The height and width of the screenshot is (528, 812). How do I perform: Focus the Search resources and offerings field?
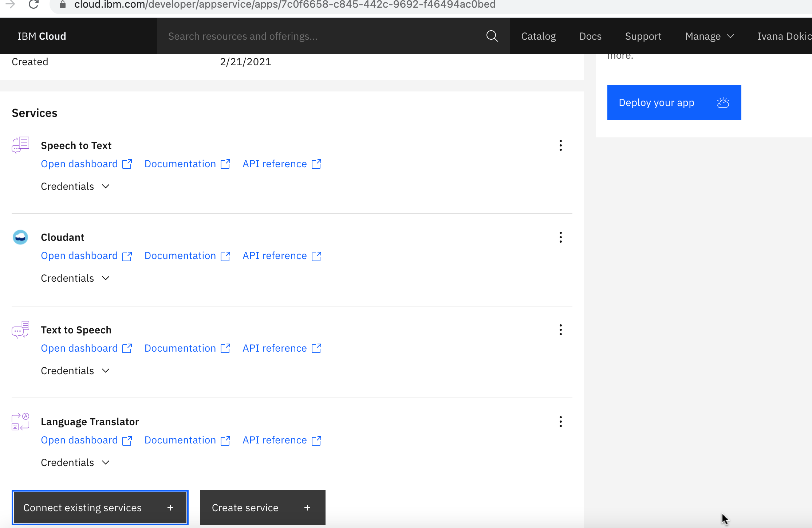320,36
